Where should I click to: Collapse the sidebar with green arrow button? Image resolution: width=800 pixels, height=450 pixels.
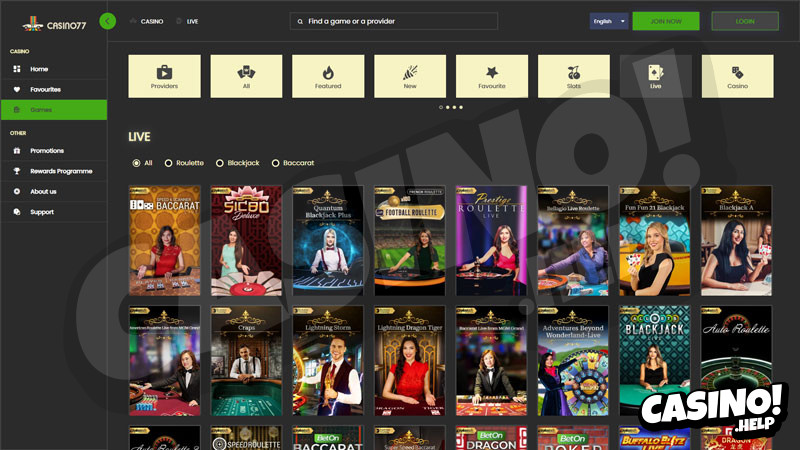(108, 21)
